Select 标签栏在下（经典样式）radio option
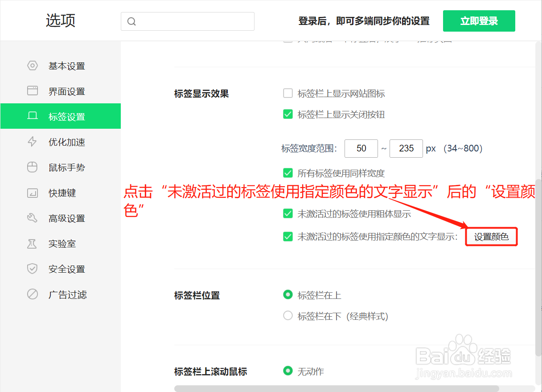The height and width of the screenshot is (392, 542). [x=288, y=316]
